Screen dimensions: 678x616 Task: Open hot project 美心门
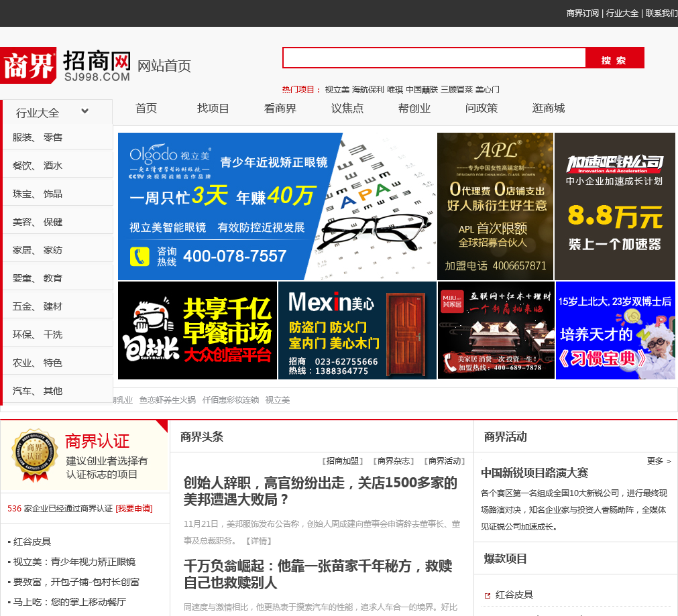(x=488, y=89)
